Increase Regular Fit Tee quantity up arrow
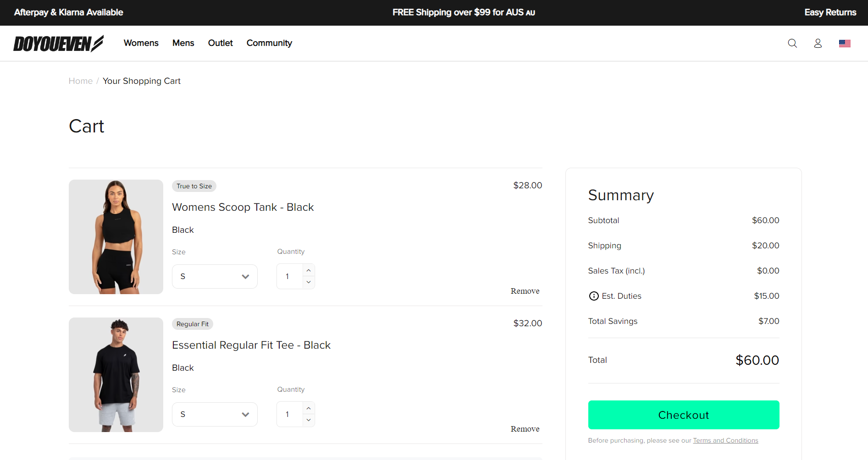 pos(309,408)
